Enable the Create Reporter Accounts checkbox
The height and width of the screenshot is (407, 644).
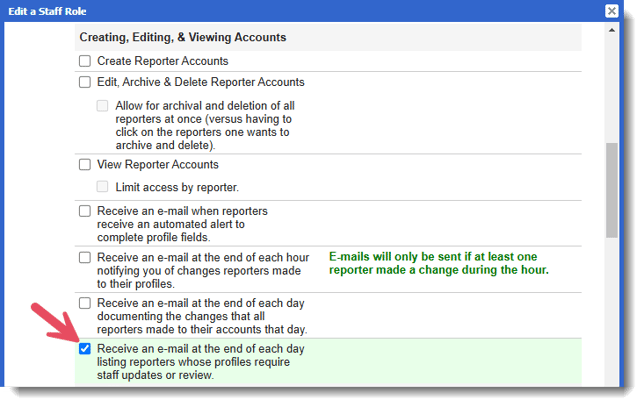[x=85, y=61]
